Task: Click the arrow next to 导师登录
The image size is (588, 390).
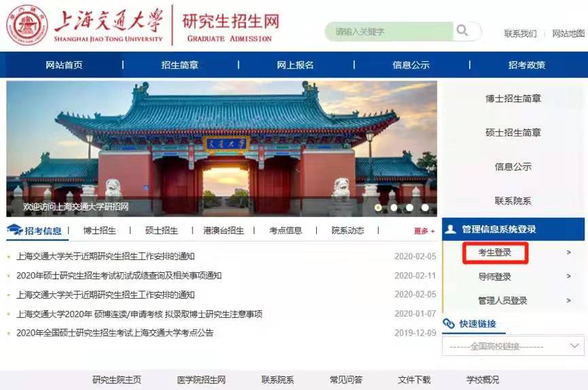Action: (x=568, y=277)
